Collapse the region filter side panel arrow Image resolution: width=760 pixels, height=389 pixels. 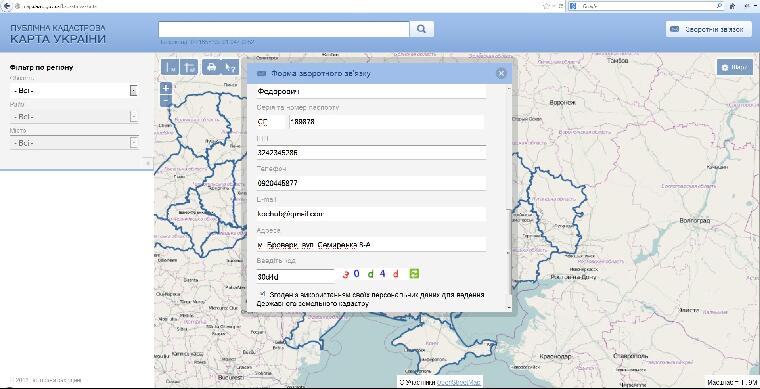point(148,163)
